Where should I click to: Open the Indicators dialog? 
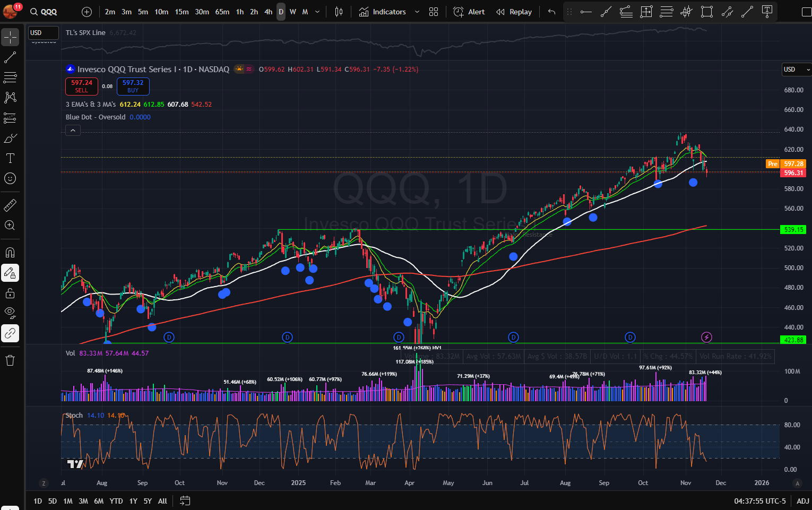[x=383, y=12]
